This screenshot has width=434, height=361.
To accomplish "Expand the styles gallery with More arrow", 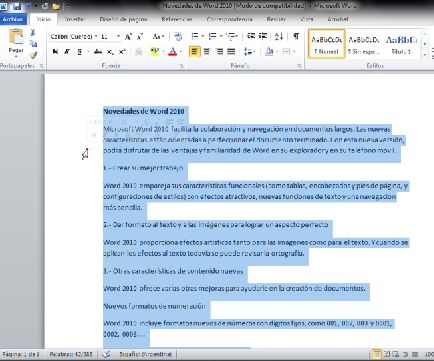I will point(425,55).
